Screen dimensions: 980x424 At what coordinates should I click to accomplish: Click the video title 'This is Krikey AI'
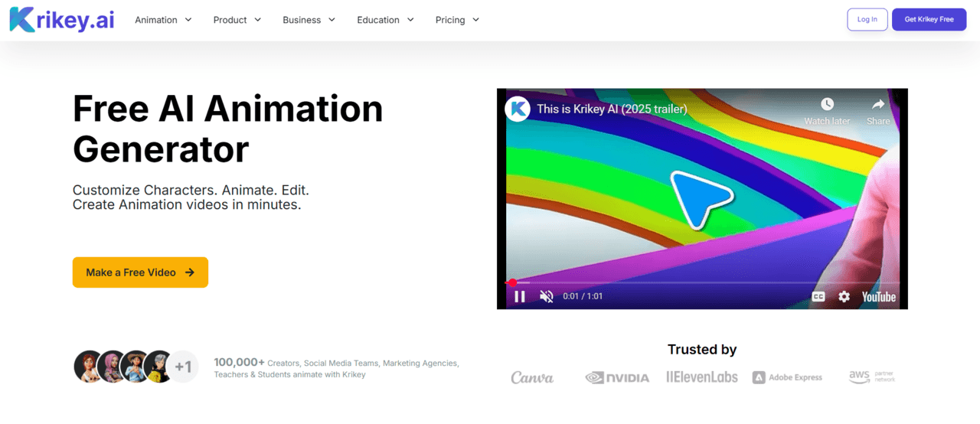click(612, 109)
